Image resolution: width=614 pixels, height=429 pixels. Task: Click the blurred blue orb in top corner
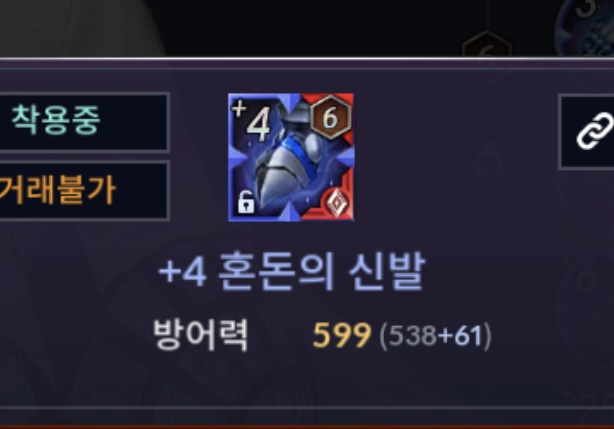[x=585, y=28]
